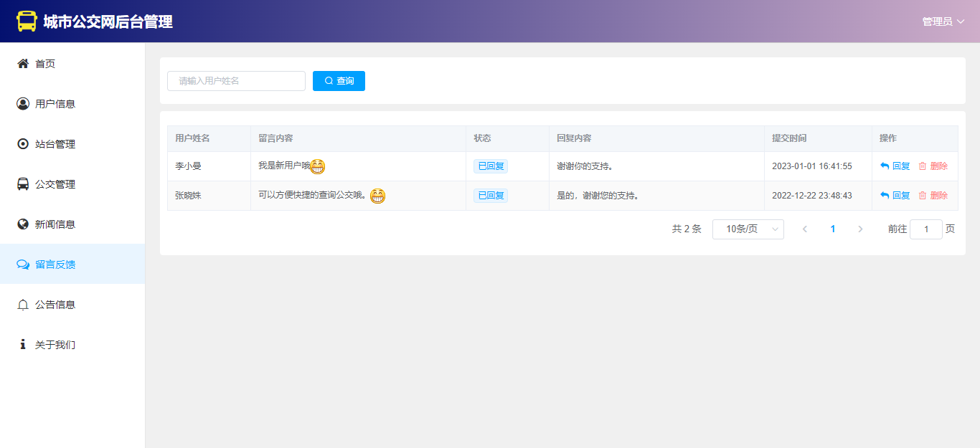This screenshot has height=448, width=980.
Task: Click the globe icon beside 新闻信息
Action: coord(23,224)
